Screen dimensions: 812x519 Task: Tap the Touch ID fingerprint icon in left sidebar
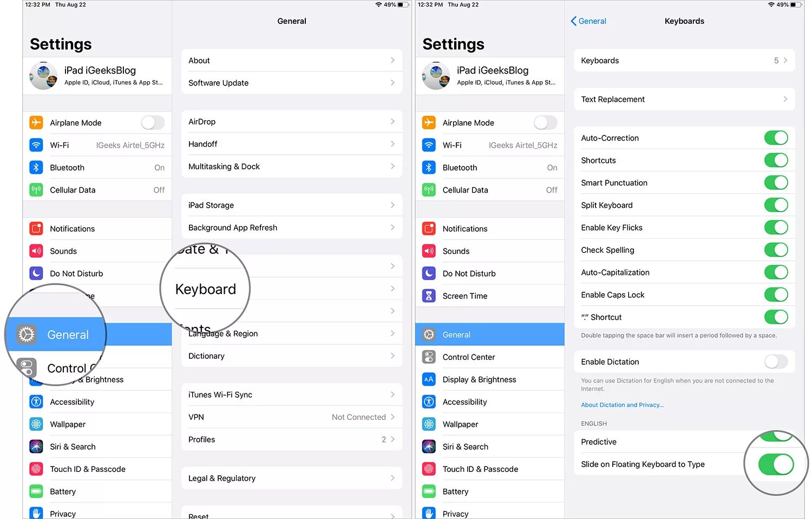36,469
